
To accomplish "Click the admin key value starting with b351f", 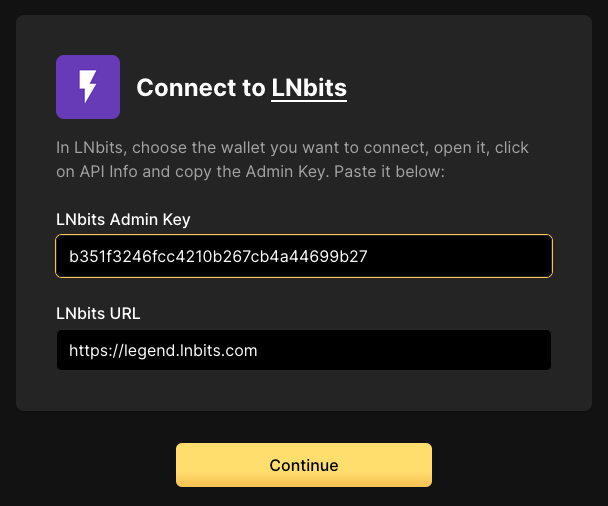I will point(218,257).
